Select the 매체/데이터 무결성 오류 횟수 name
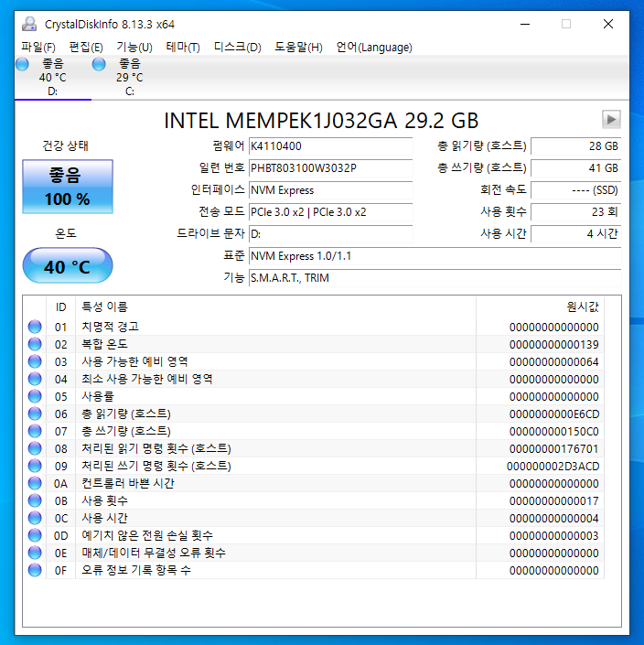The image size is (644, 645). click(x=154, y=553)
